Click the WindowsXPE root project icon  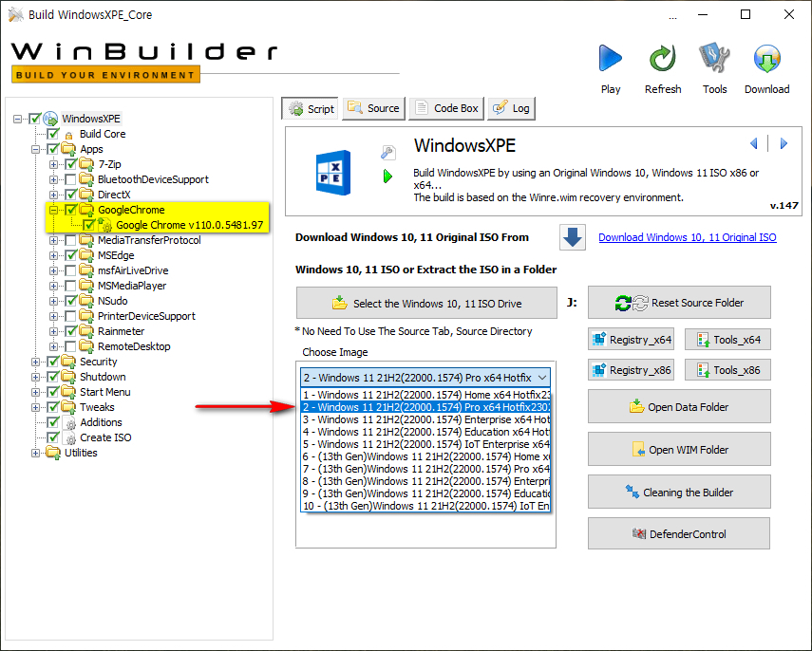point(50,119)
